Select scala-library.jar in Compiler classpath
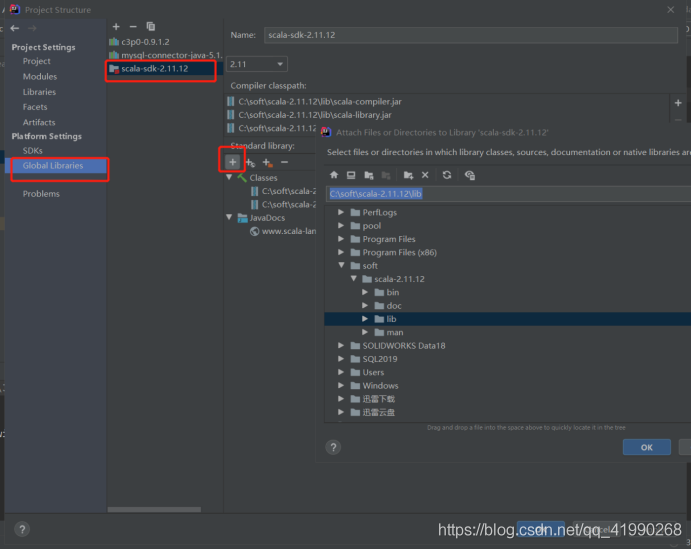This screenshot has width=692, height=549. tap(314, 115)
